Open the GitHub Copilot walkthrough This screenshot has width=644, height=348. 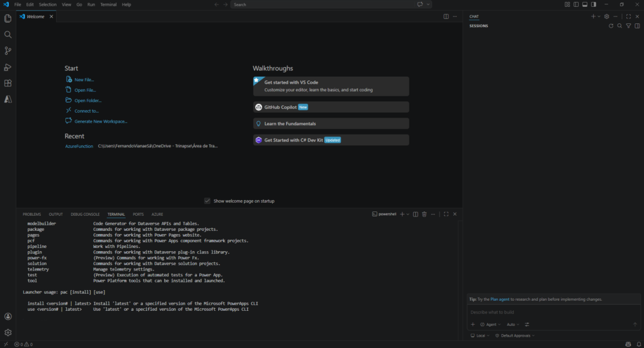(x=331, y=107)
